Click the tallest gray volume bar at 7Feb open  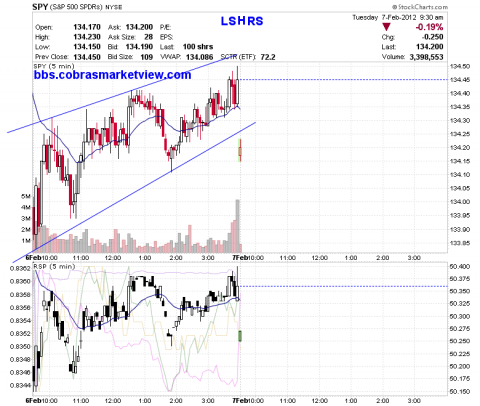point(237,226)
